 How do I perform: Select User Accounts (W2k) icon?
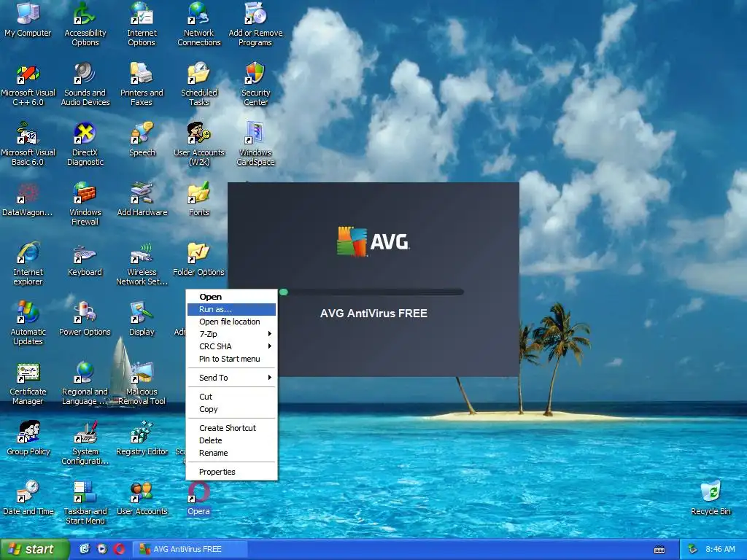198,144
